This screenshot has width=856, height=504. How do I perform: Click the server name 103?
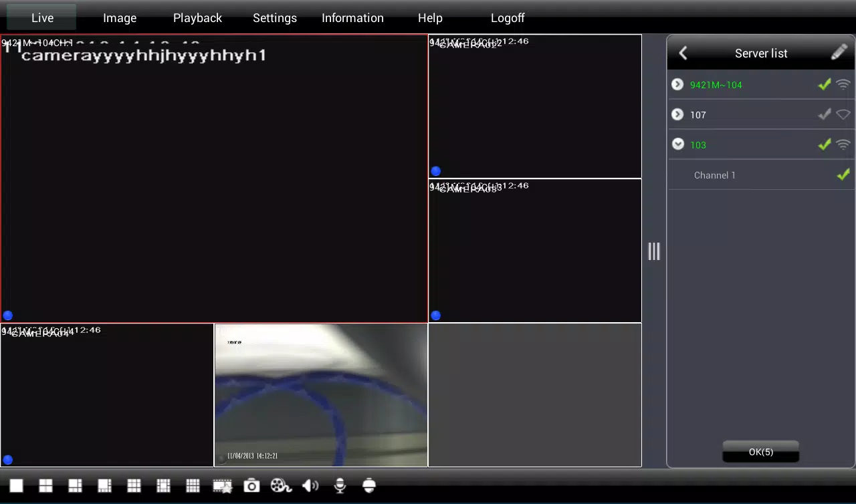pyautogui.click(x=698, y=145)
